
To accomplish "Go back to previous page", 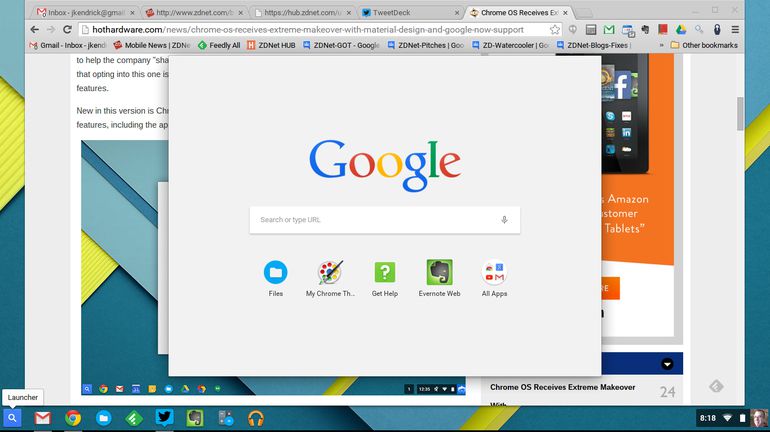I will (x=34, y=29).
